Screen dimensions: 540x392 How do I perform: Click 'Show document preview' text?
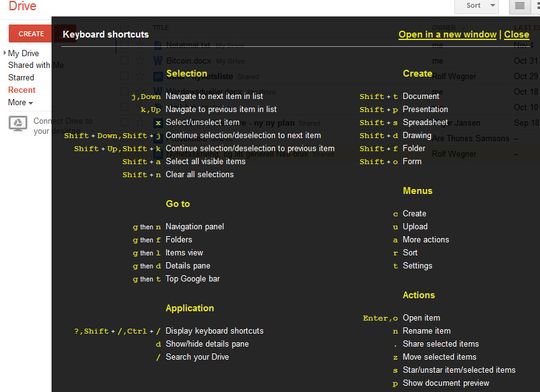pyautogui.click(x=446, y=383)
